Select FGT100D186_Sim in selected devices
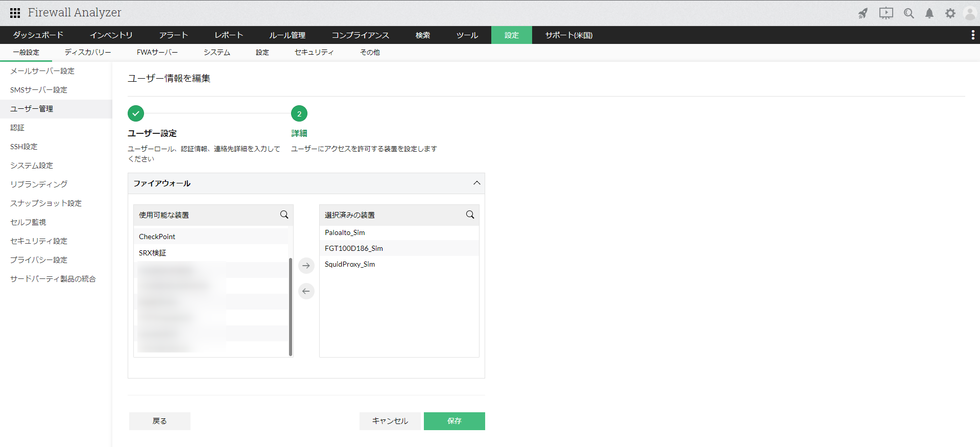This screenshot has height=447, width=980. 399,248
